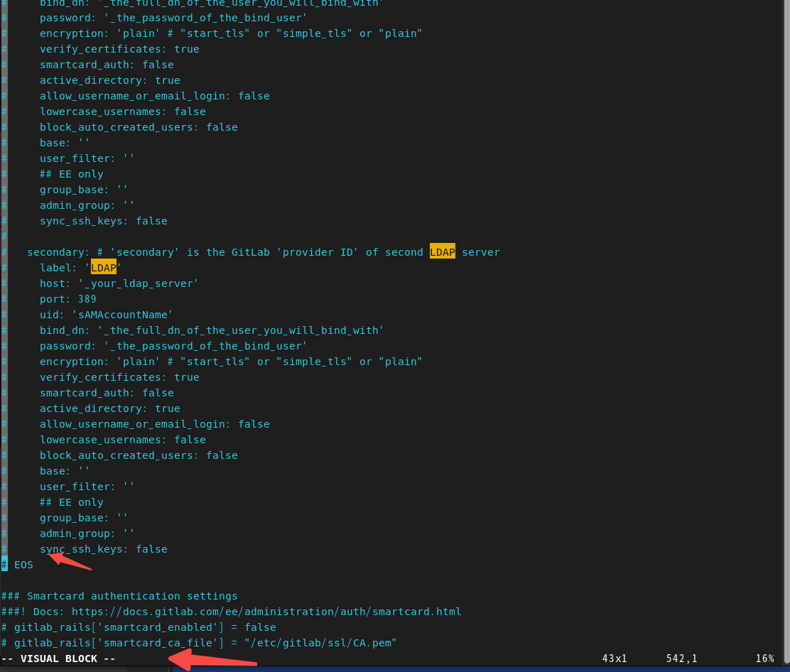
Task: Click the blue taskbar below the terminal
Action: (395, 669)
